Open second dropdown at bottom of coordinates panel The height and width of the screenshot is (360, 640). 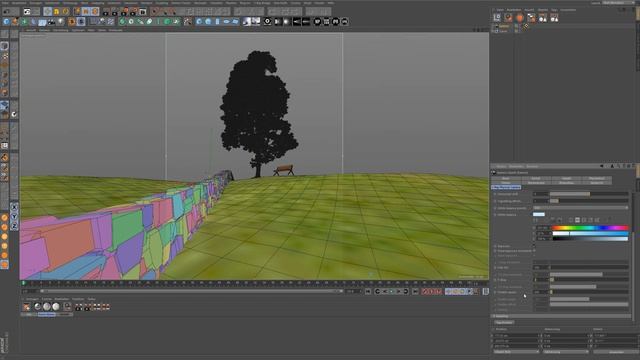[565, 352]
